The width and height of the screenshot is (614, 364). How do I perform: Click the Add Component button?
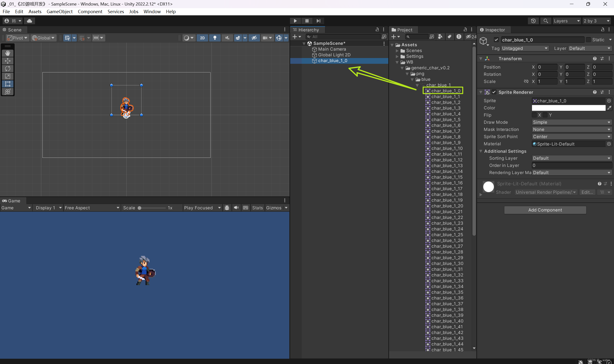tap(545, 210)
